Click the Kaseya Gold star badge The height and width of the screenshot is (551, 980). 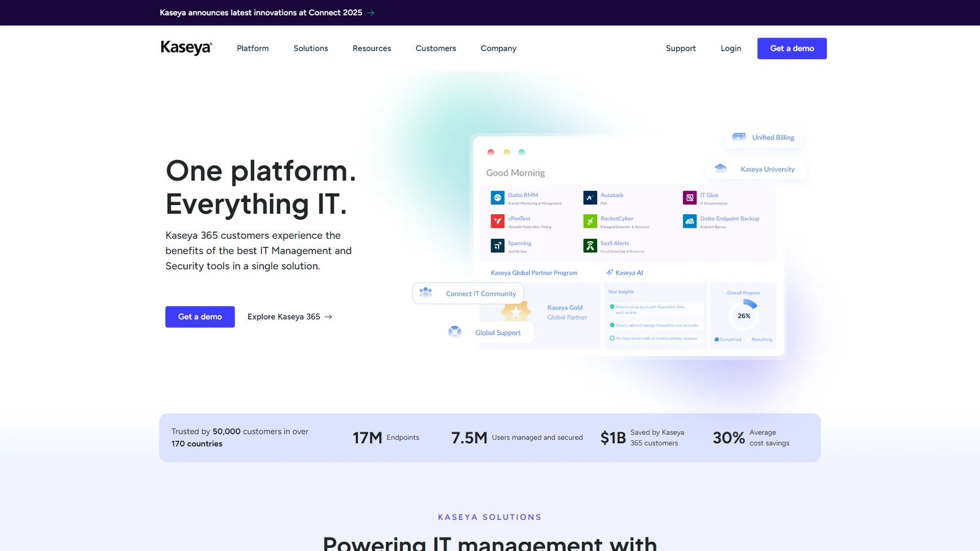coord(516,311)
